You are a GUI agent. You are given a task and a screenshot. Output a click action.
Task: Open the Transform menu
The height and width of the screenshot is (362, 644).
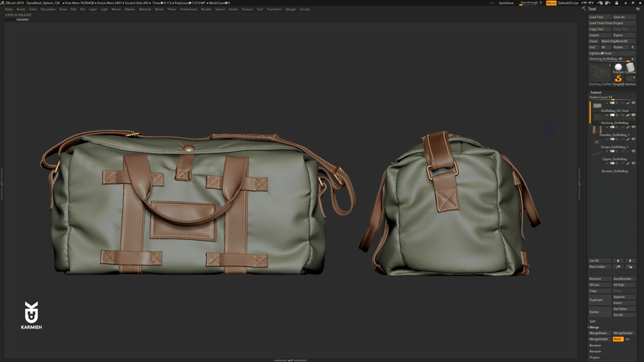pos(274,9)
